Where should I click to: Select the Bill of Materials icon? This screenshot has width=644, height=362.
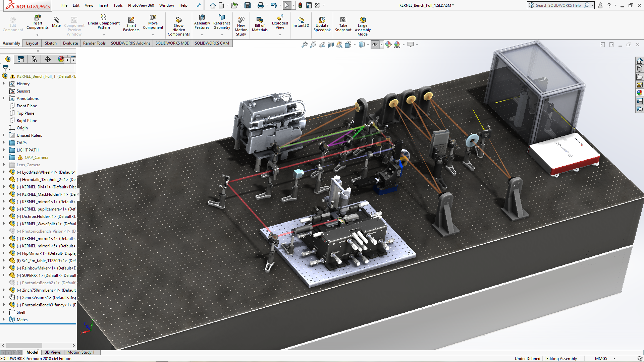pos(260,24)
